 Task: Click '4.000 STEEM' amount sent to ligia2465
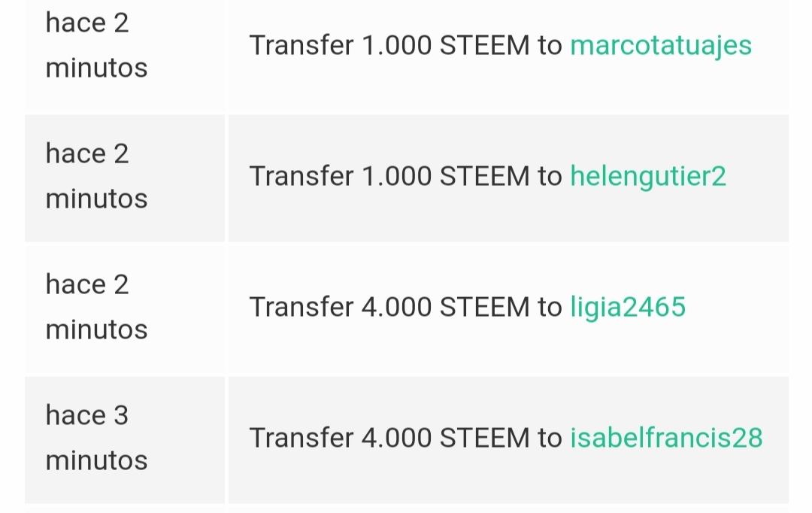(x=446, y=308)
